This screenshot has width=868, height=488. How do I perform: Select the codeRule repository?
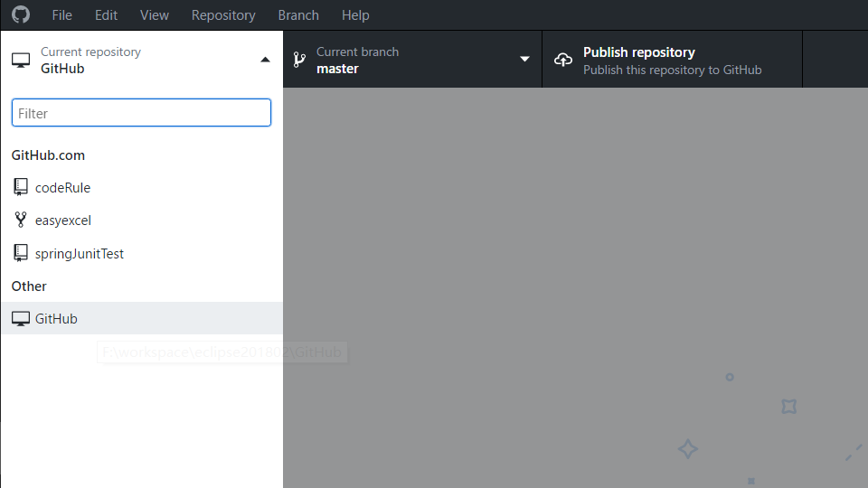click(x=142, y=188)
